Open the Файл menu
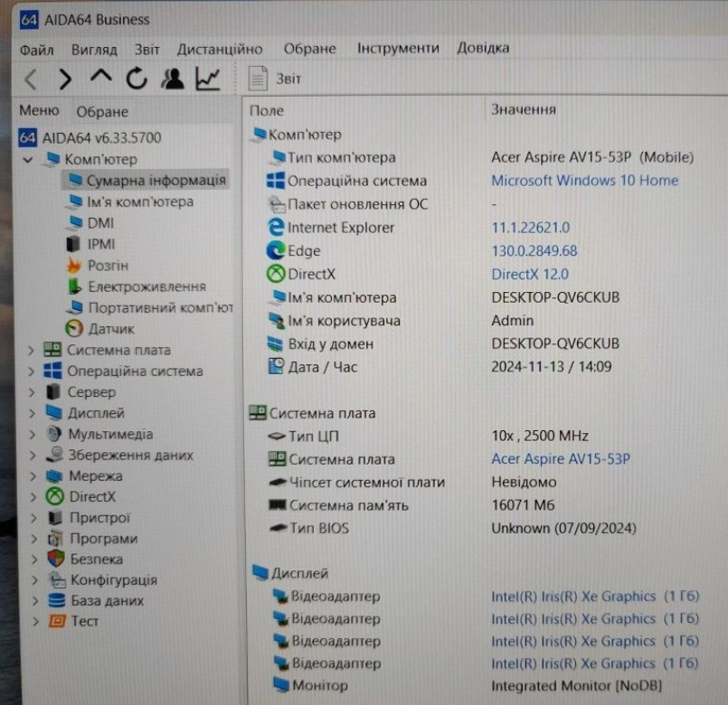Image resolution: width=728 pixels, height=705 pixels. tap(36, 49)
